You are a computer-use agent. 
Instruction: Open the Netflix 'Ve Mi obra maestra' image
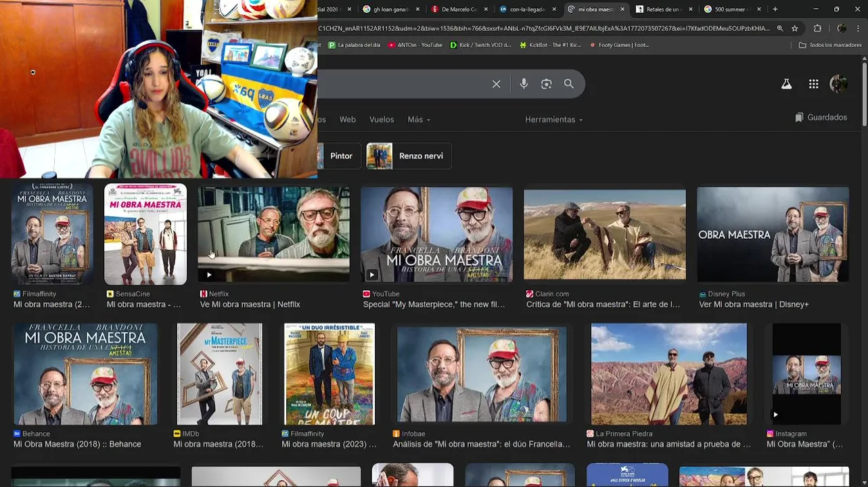pyautogui.click(x=274, y=234)
